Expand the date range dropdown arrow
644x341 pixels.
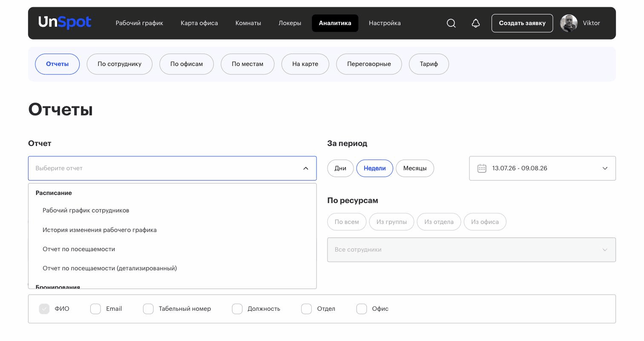605,168
